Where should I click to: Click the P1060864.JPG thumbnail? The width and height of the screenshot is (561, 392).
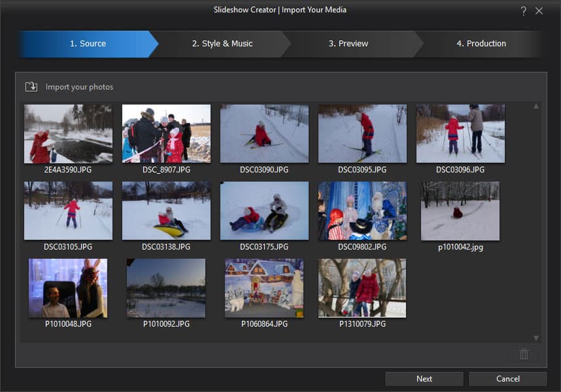coord(264,288)
